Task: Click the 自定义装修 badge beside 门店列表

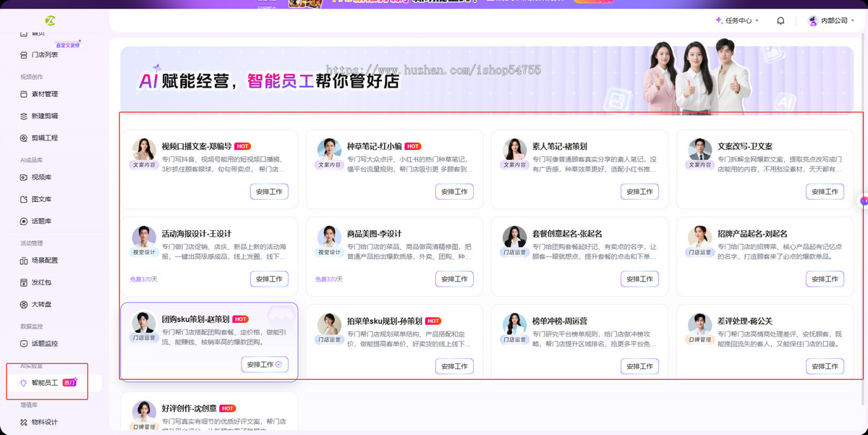Action: click(x=68, y=44)
